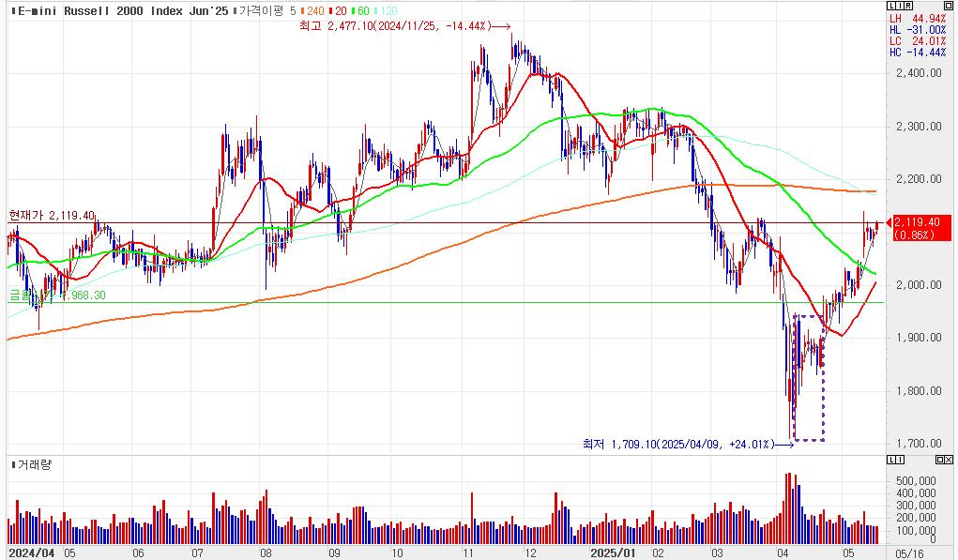Viewport: 958px width, 560px height.
Task: Click the marker before the 거래량 label
Action: pyautogui.click(x=11, y=464)
